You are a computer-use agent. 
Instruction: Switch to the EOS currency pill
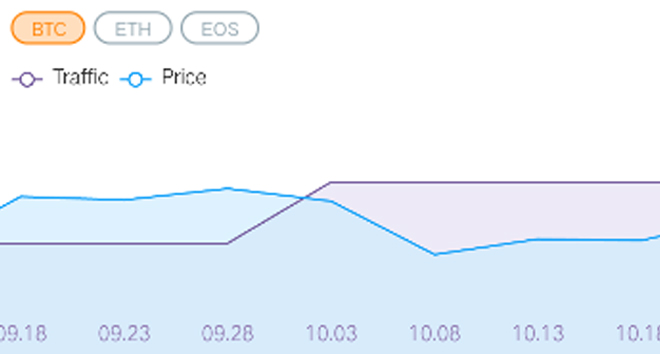click(x=220, y=28)
